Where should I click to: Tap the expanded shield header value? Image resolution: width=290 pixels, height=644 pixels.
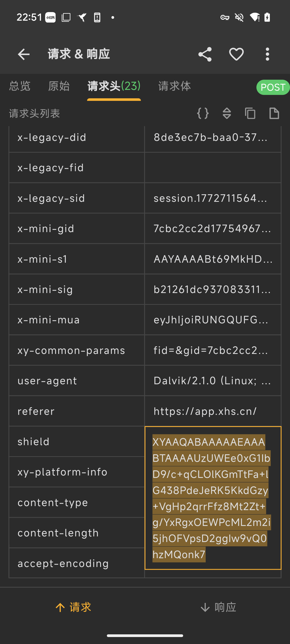[x=212, y=498]
